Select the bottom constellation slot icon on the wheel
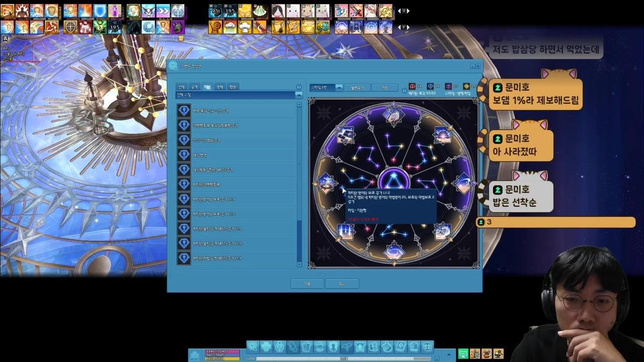This screenshot has width=644, height=362. pos(393,251)
